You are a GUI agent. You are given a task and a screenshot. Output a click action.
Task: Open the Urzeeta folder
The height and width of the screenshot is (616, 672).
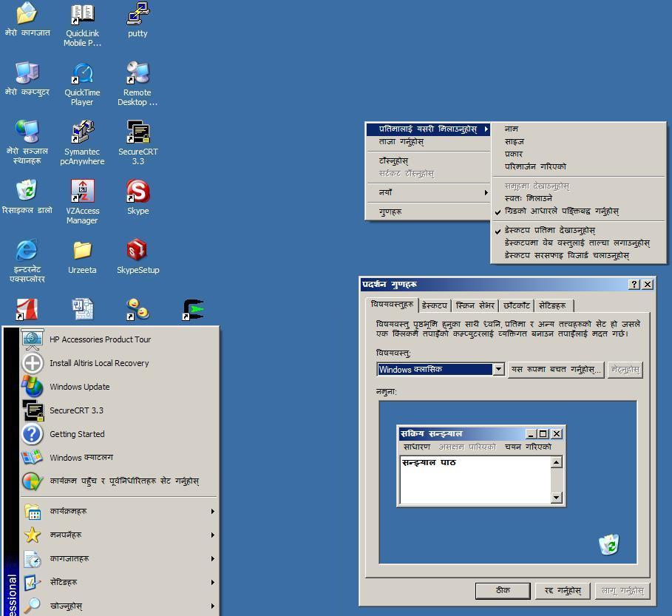coord(82,252)
